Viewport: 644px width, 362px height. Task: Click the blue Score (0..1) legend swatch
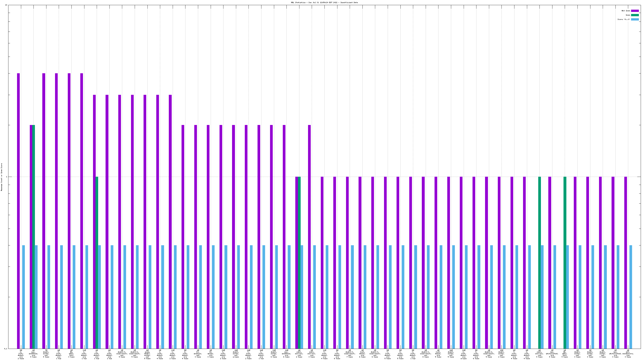point(635,19)
